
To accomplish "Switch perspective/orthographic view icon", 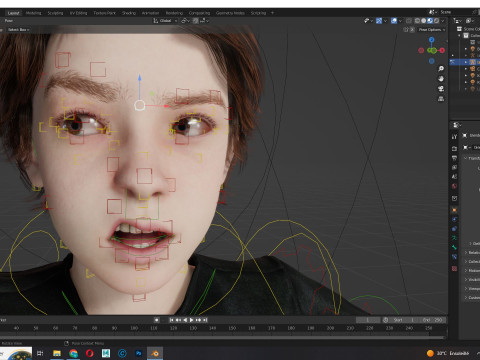I will coord(441,99).
